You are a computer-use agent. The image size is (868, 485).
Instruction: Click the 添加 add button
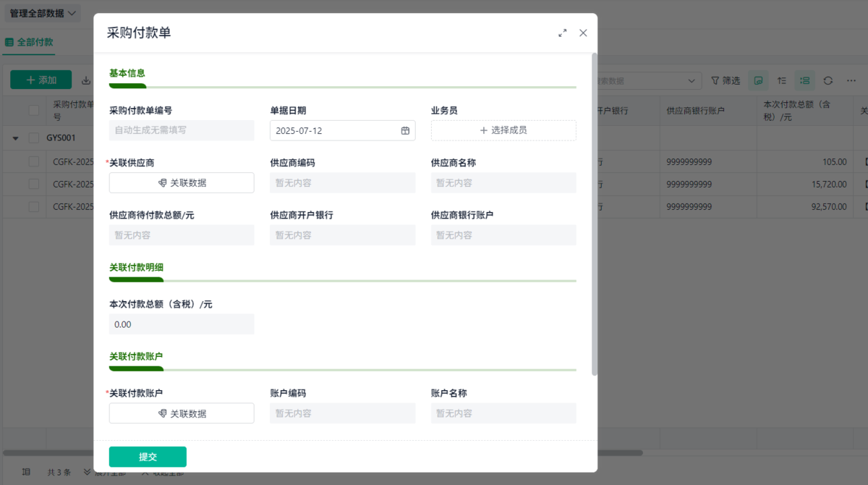[41, 80]
